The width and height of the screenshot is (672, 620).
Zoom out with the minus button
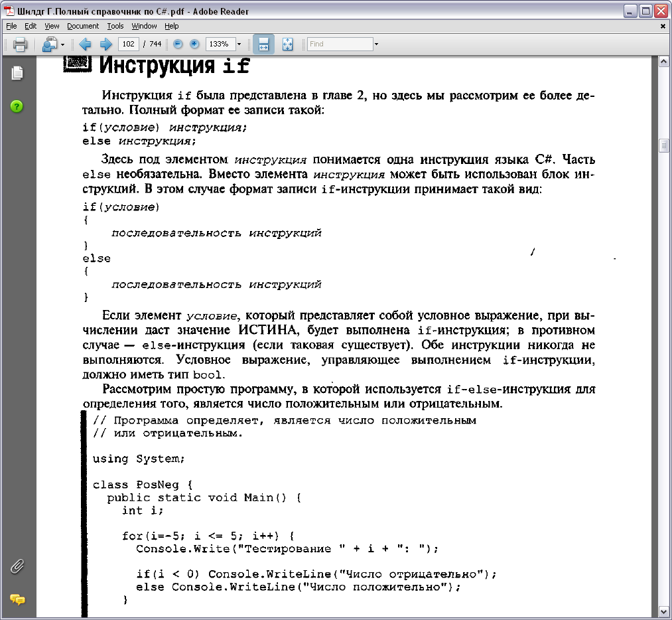[x=178, y=44]
